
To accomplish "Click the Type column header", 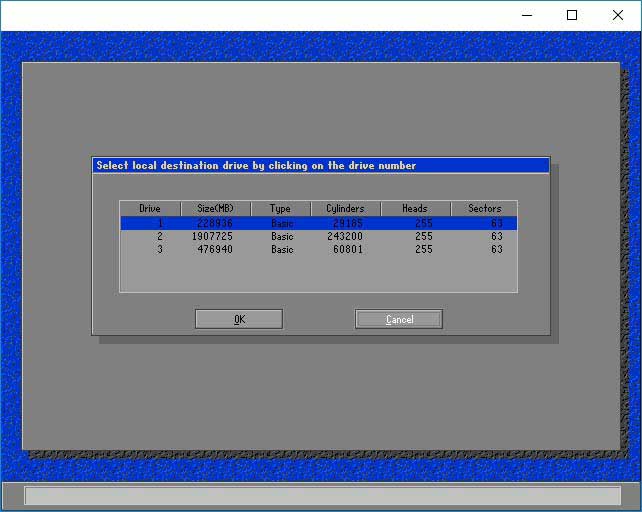I will [280, 208].
